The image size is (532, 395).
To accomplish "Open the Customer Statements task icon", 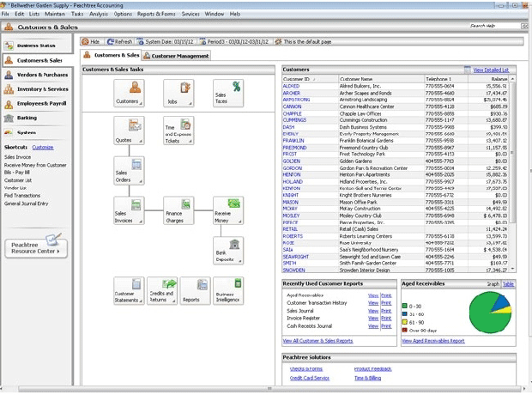I will point(129,291).
